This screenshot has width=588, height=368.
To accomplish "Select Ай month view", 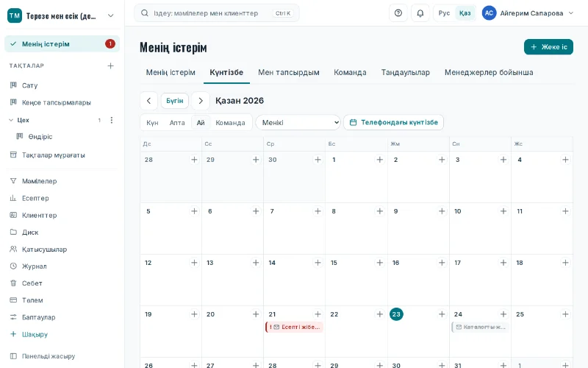I will coord(201,123).
